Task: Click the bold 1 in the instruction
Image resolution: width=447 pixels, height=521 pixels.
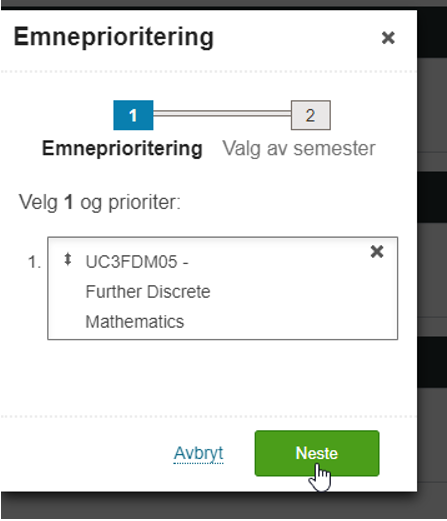Action: [x=69, y=202]
